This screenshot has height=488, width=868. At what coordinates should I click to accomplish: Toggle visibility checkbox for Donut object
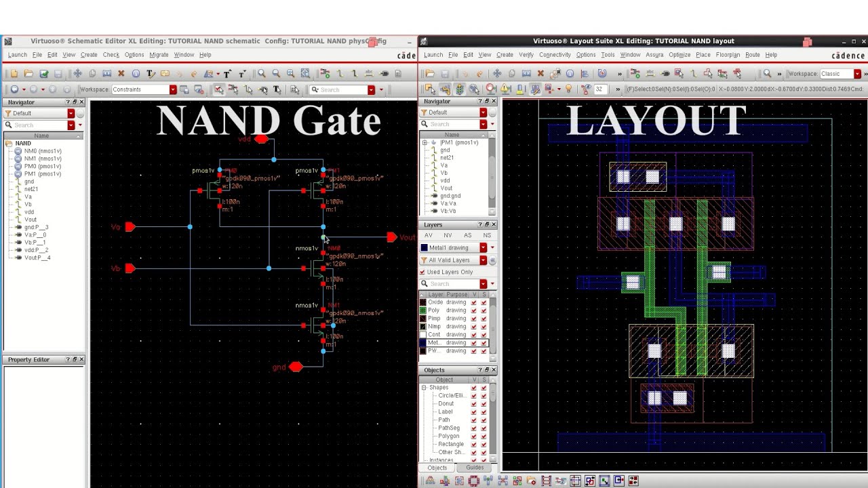tap(474, 404)
